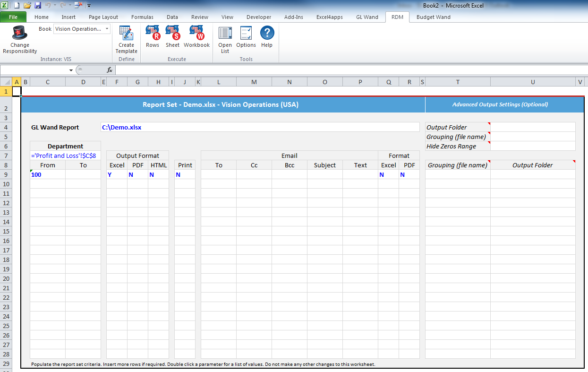
Task: Click the Hide Zeros Range label cell
Action: point(458,146)
